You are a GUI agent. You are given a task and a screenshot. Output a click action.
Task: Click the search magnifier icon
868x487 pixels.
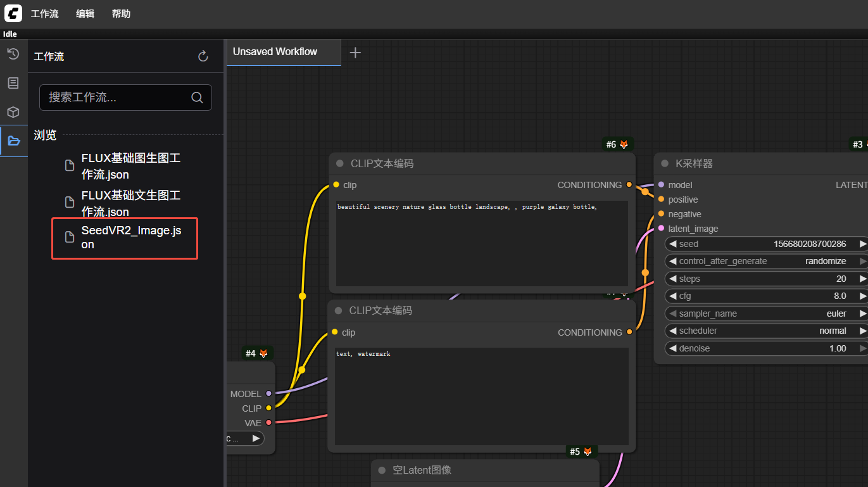pyautogui.click(x=197, y=98)
